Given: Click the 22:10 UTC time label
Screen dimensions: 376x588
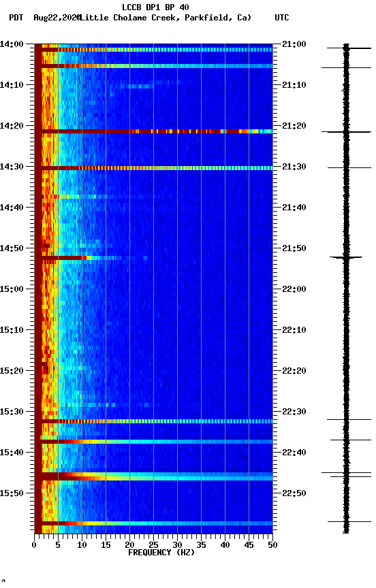Looking at the screenshot, I should coord(294,330).
